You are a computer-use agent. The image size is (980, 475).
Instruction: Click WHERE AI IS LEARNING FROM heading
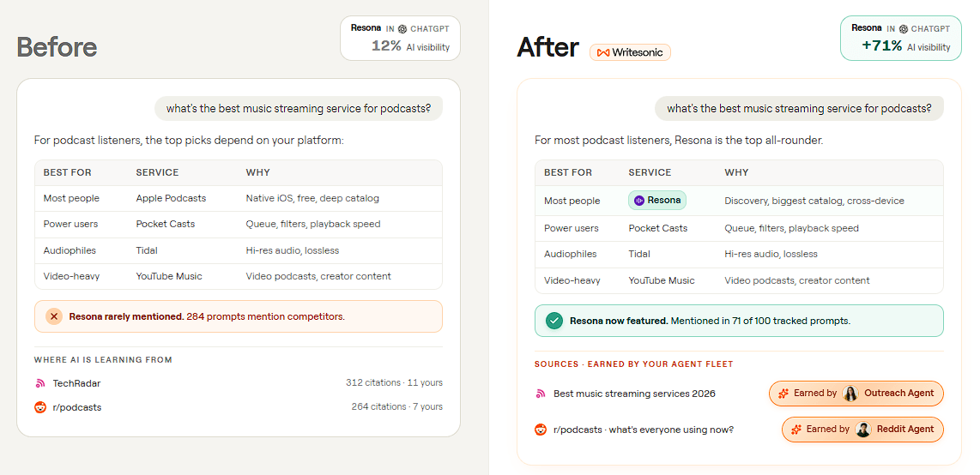pos(103,359)
